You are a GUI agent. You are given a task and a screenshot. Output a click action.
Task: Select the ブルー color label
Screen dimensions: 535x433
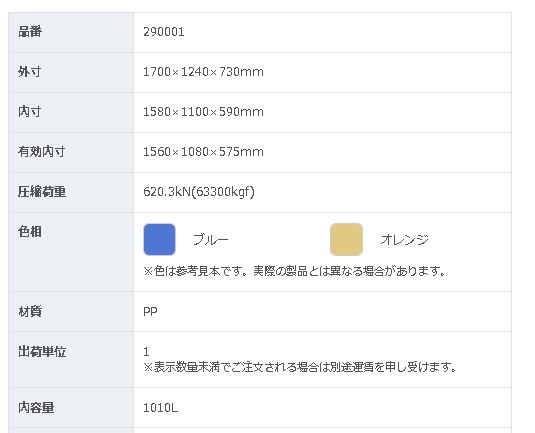point(211,240)
